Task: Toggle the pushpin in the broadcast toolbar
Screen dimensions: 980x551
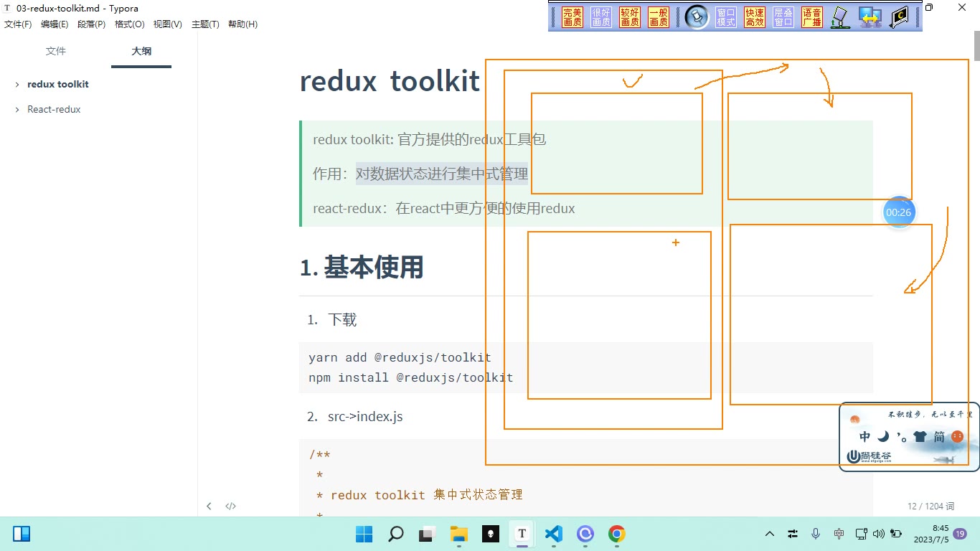Action: tap(697, 17)
